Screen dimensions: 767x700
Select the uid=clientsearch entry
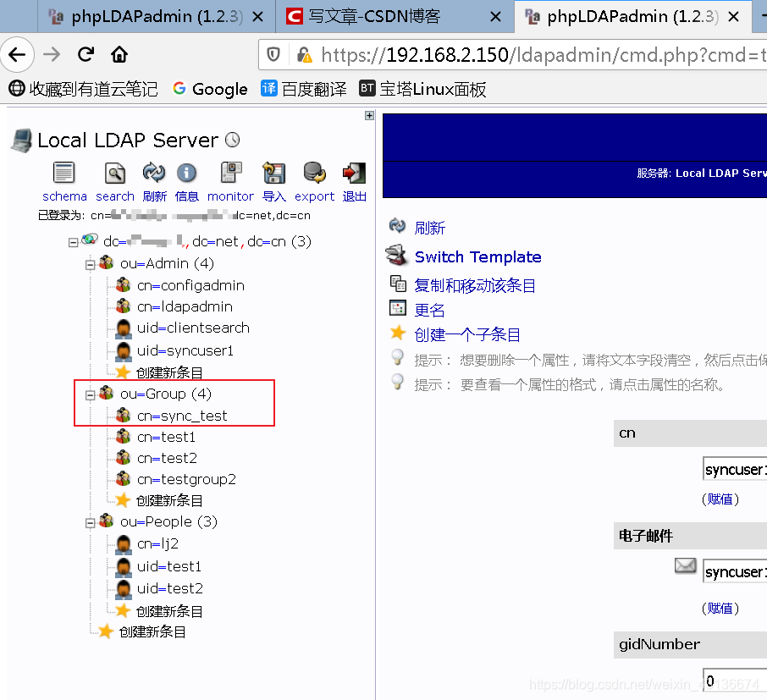click(193, 328)
